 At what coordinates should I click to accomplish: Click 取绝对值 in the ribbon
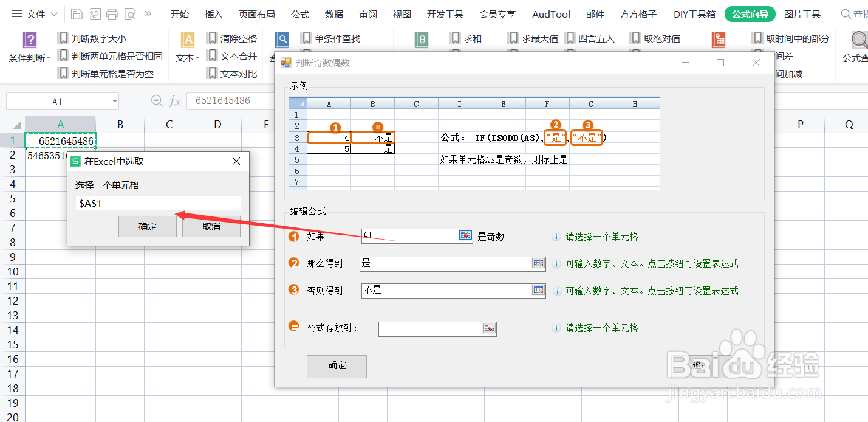[655, 38]
